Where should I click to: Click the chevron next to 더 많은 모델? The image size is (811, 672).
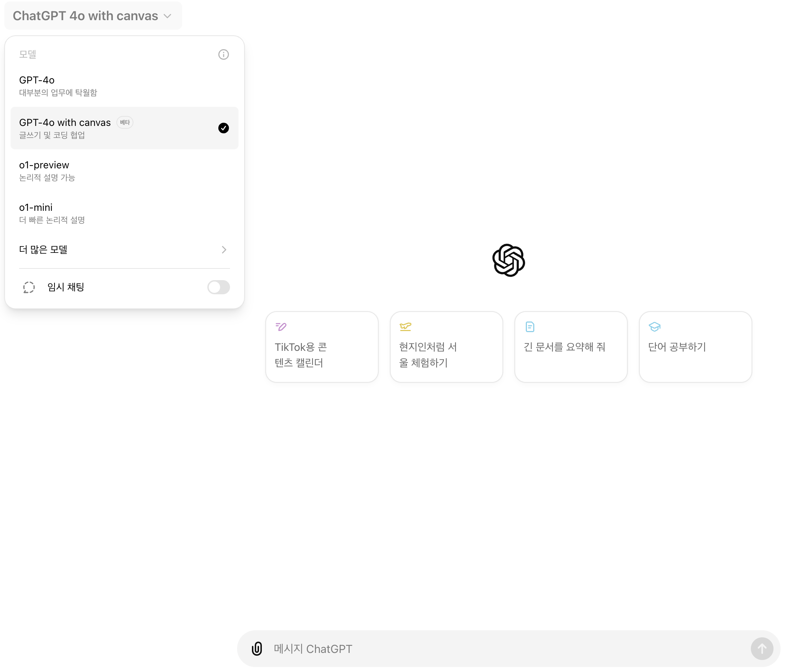click(224, 250)
